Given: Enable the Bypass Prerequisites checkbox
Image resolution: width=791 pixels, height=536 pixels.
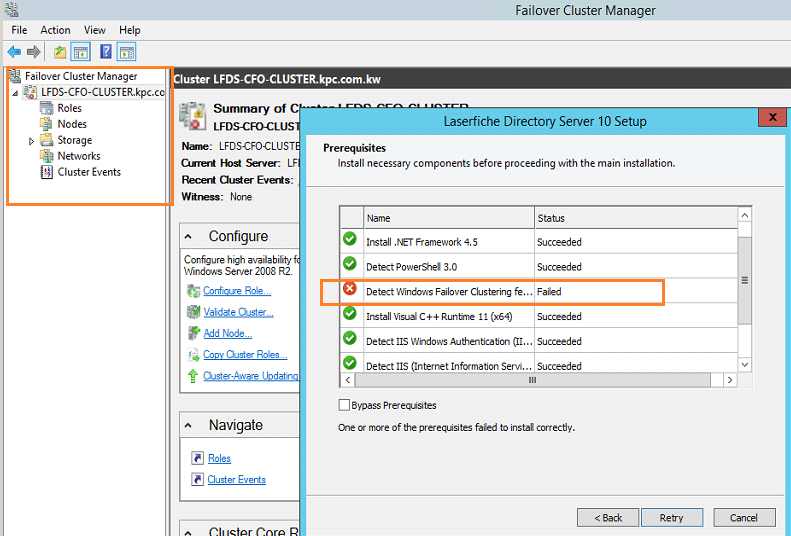Looking at the screenshot, I should click(344, 405).
